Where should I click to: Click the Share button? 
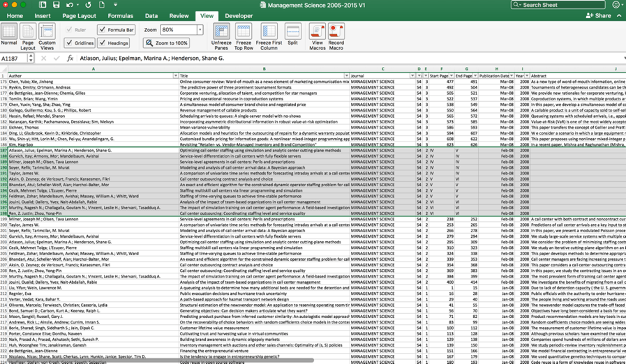[x=599, y=15]
